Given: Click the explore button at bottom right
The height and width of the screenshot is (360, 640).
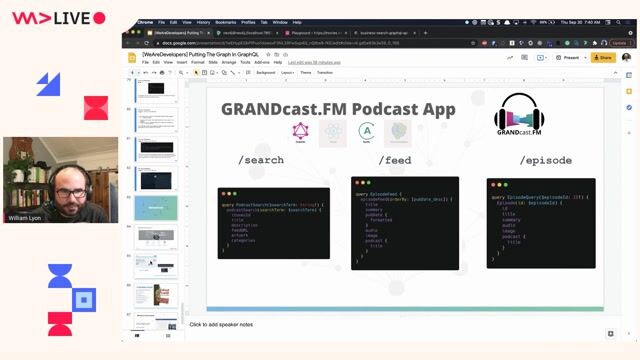Looking at the screenshot, I should point(611,334).
